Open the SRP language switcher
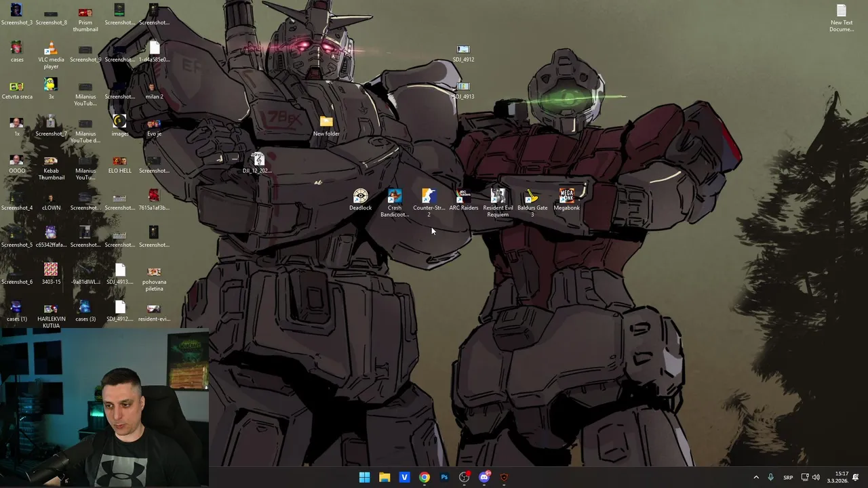Image resolution: width=868 pixels, height=488 pixels. (x=788, y=477)
